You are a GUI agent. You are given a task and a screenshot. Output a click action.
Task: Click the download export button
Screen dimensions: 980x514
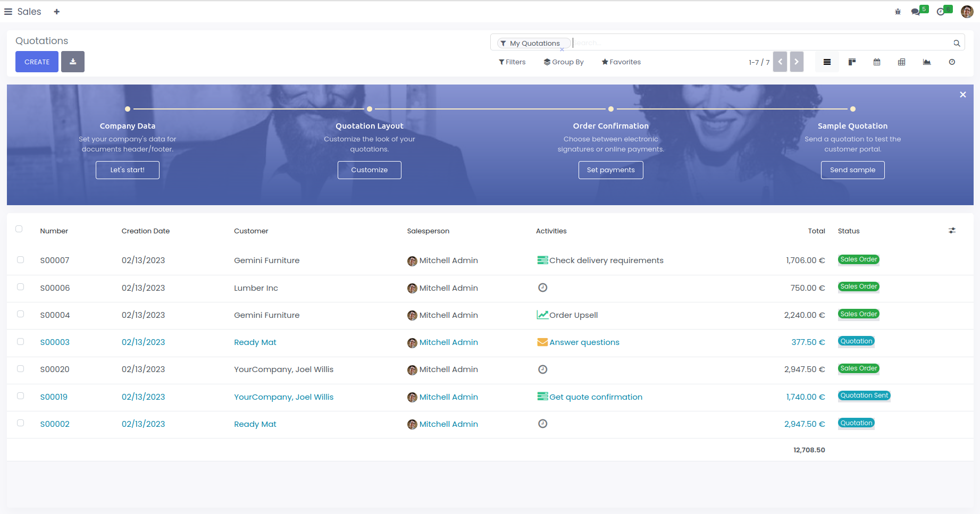pos(73,62)
